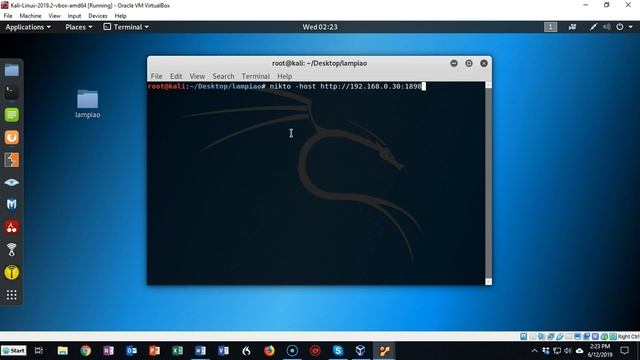Image resolution: width=640 pixels, height=360 pixels.
Task: Open Excel from Windows taskbar
Action: (x=178, y=351)
